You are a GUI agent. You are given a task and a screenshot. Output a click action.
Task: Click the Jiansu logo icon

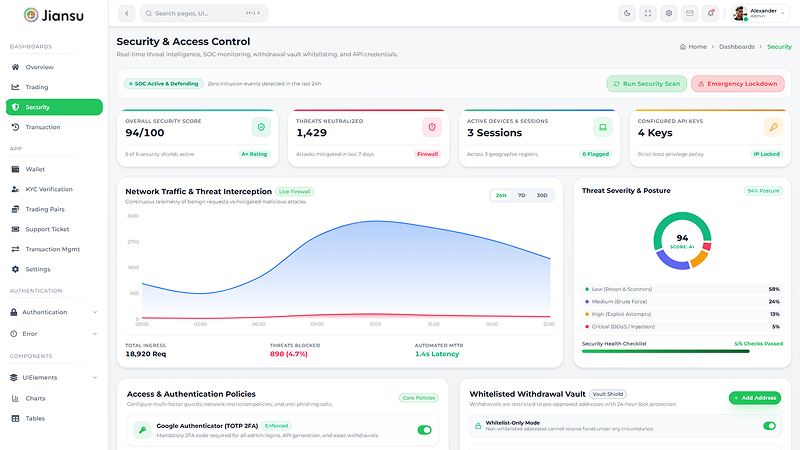[31, 15]
